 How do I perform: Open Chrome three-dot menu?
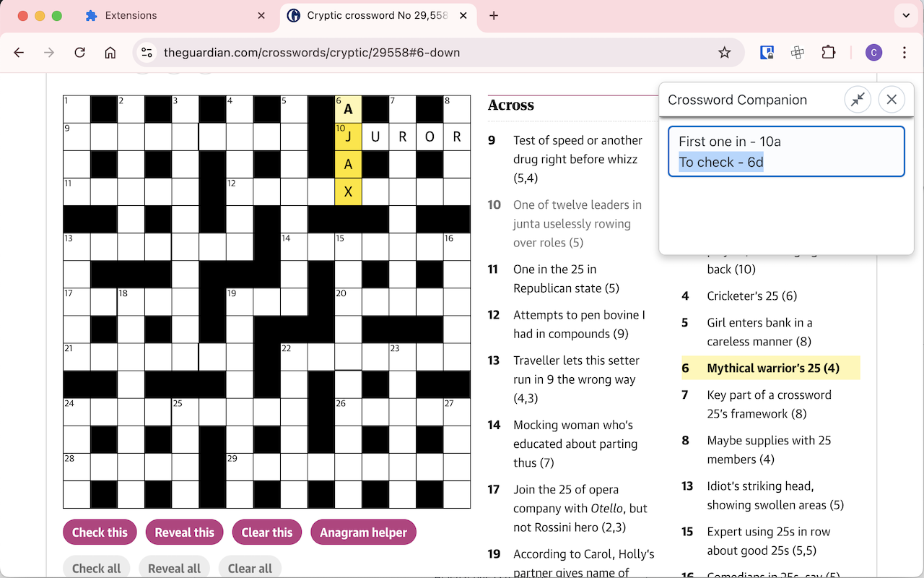tap(905, 52)
